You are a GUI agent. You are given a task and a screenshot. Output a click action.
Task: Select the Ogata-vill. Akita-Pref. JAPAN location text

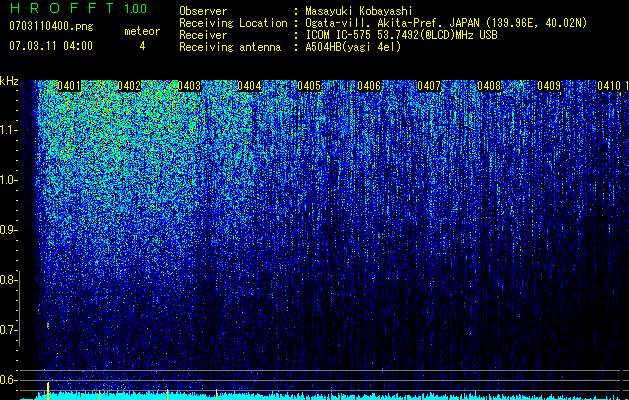point(446,23)
